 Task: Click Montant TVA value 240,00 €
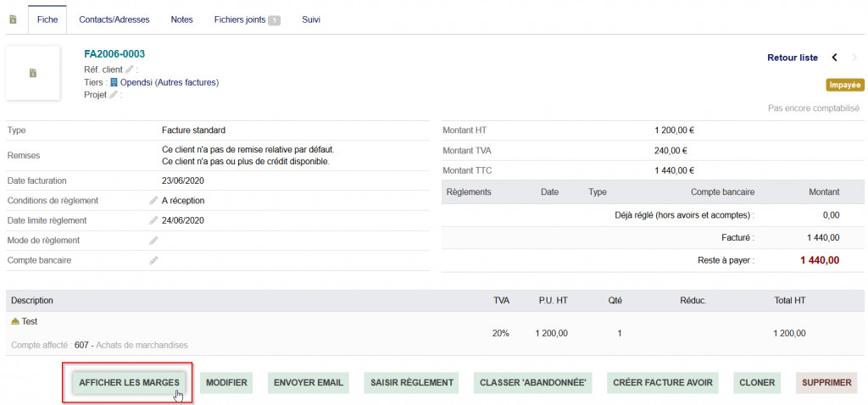click(x=671, y=151)
